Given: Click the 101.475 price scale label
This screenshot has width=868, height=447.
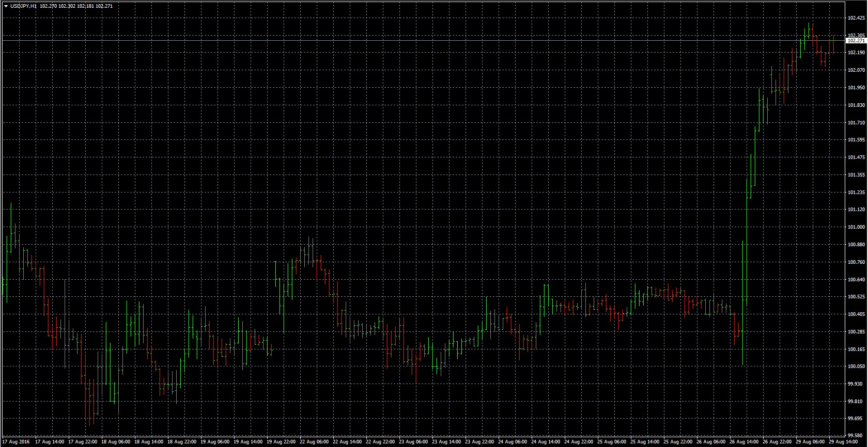Looking at the screenshot, I should tap(856, 157).
